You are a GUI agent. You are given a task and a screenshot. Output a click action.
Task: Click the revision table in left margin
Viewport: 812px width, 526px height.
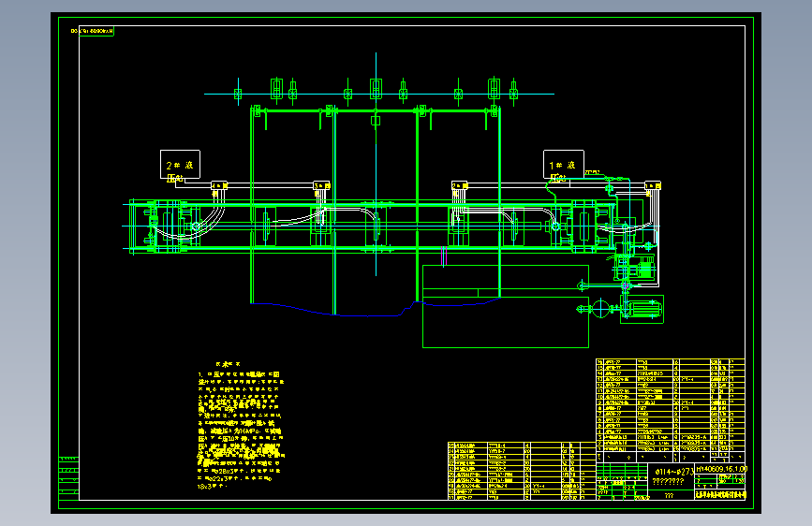(x=69, y=478)
